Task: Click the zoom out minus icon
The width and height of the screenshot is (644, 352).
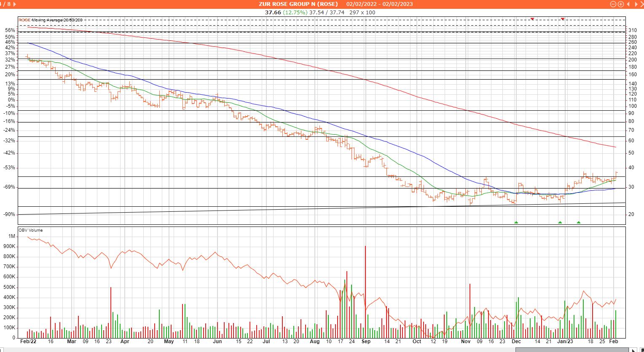Action: pos(613,4)
